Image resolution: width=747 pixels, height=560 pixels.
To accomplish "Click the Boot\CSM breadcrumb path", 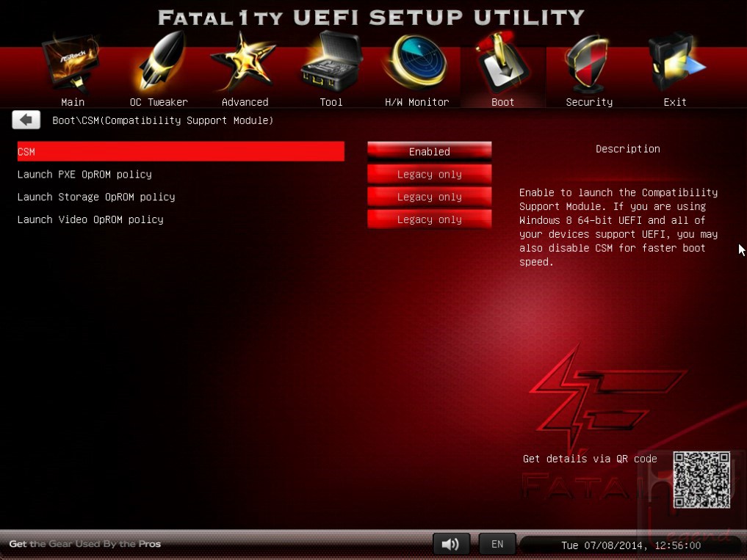I will tap(162, 120).
